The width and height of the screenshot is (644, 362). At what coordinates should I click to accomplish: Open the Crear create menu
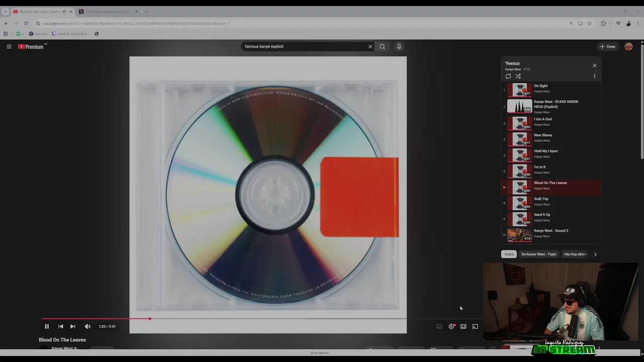pos(608,46)
